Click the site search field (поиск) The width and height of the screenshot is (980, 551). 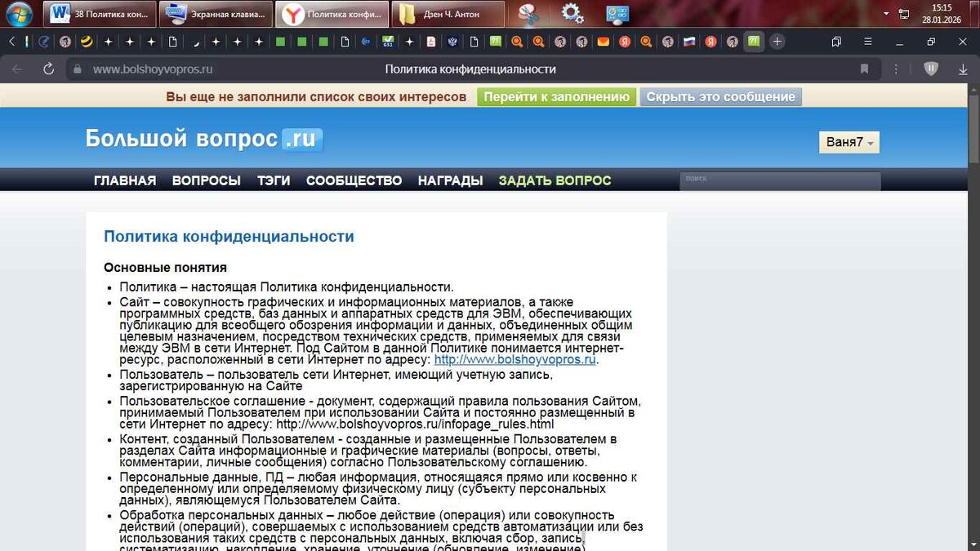780,180
